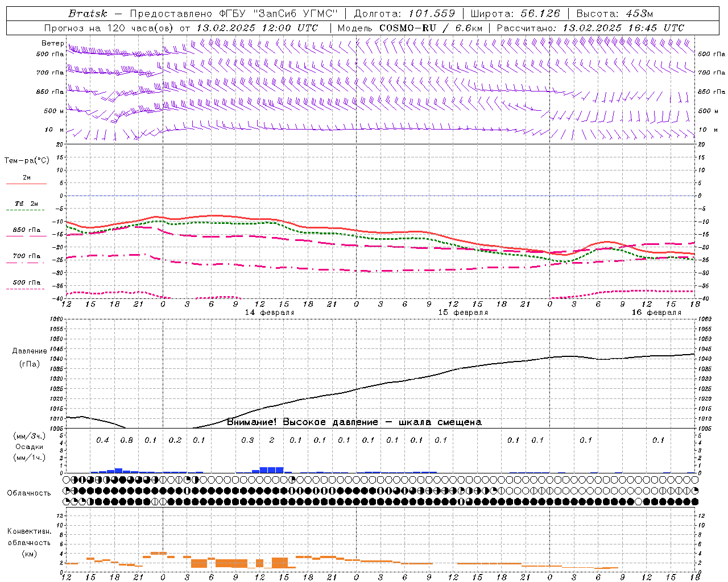This screenshot has width=728, height=582.
Task: Click the 10 м wind level label on the left
Action: tap(54, 130)
